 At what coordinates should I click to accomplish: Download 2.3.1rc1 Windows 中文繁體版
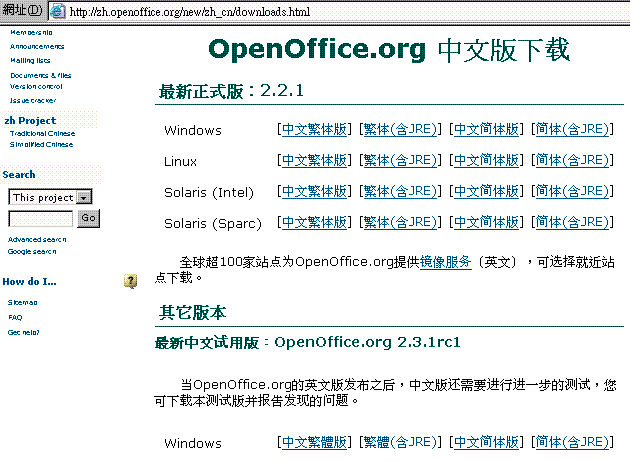coord(314,443)
